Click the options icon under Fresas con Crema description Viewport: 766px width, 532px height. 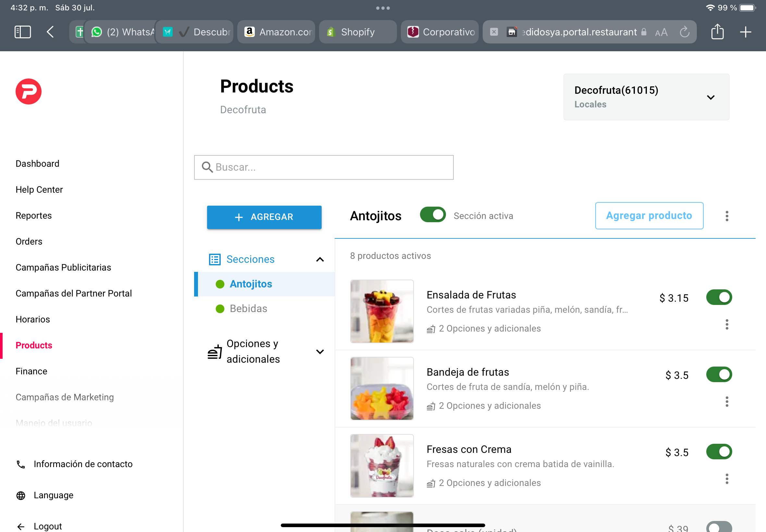click(x=431, y=483)
